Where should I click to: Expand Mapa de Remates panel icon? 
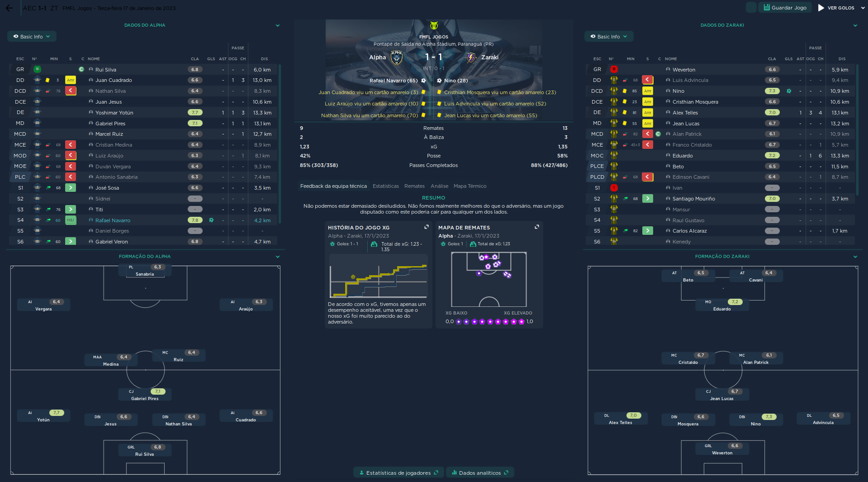click(x=537, y=227)
